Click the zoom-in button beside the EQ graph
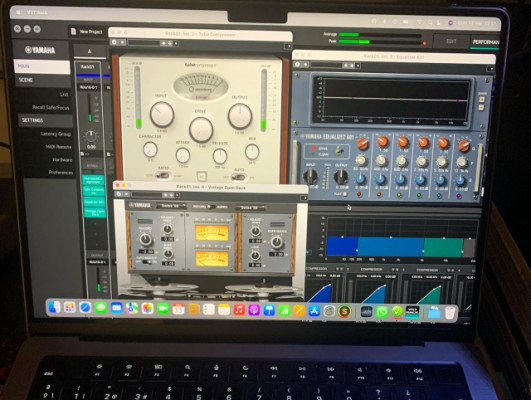The image size is (531, 400). pyautogui.click(x=482, y=100)
